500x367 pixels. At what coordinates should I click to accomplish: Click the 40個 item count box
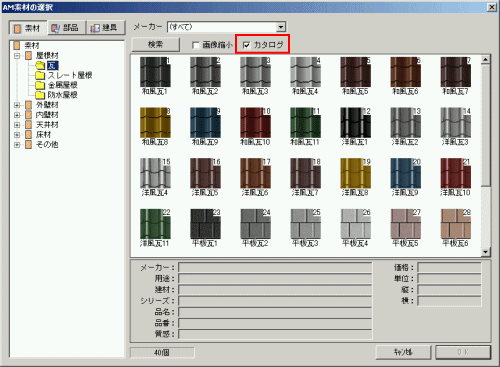(x=162, y=352)
